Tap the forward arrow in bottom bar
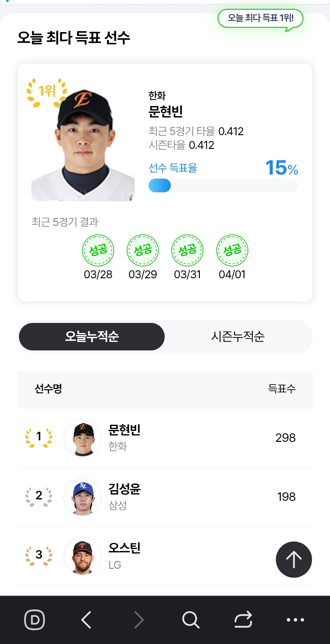This screenshot has width=330, height=644. 139,620
